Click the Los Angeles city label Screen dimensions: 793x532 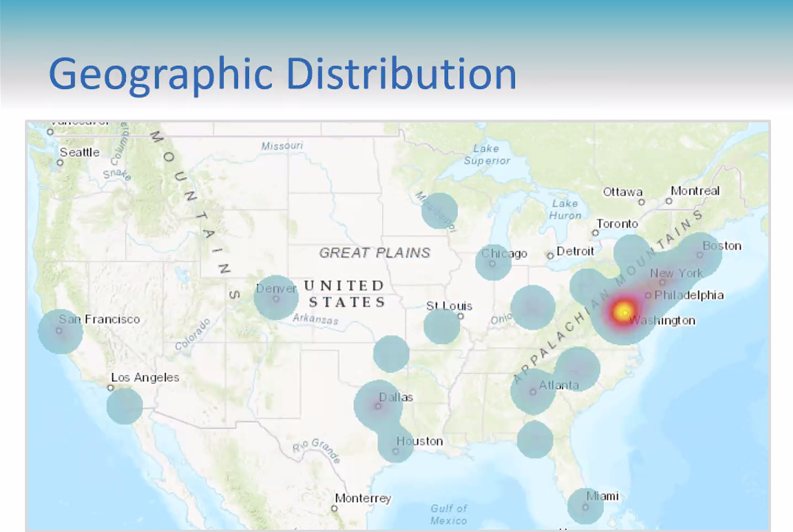[x=145, y=377]
